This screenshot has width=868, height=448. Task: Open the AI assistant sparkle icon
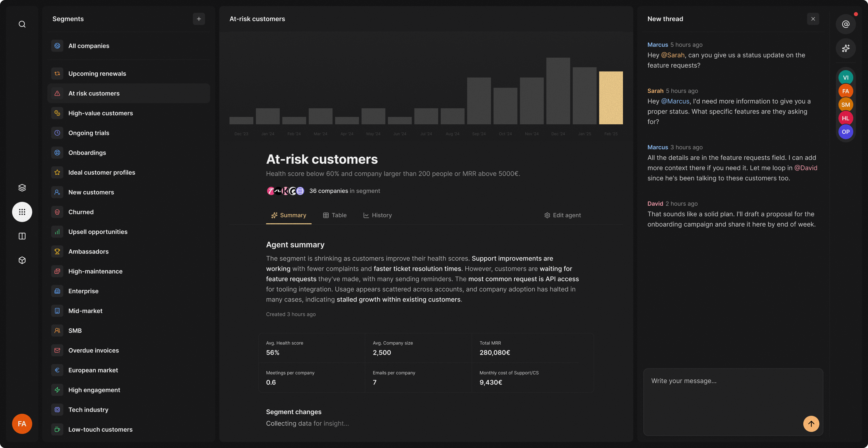tap(846, 48)
